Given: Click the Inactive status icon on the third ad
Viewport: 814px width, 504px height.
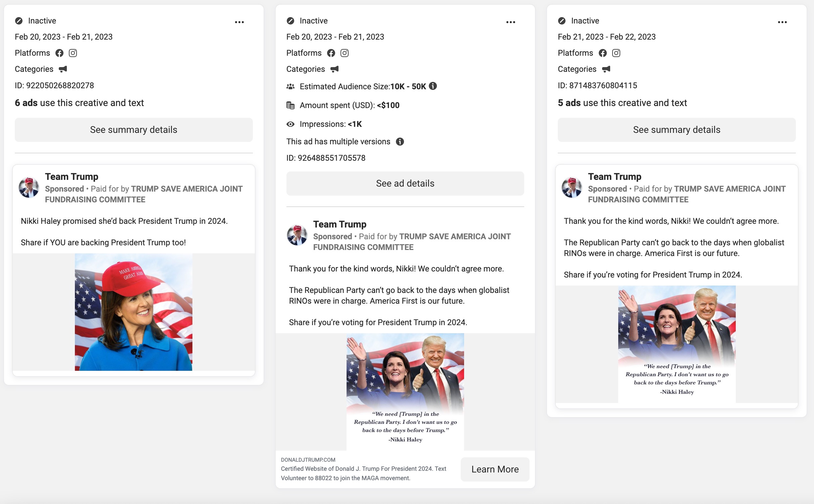Looking at the screenshot, I should coord(561,20).
